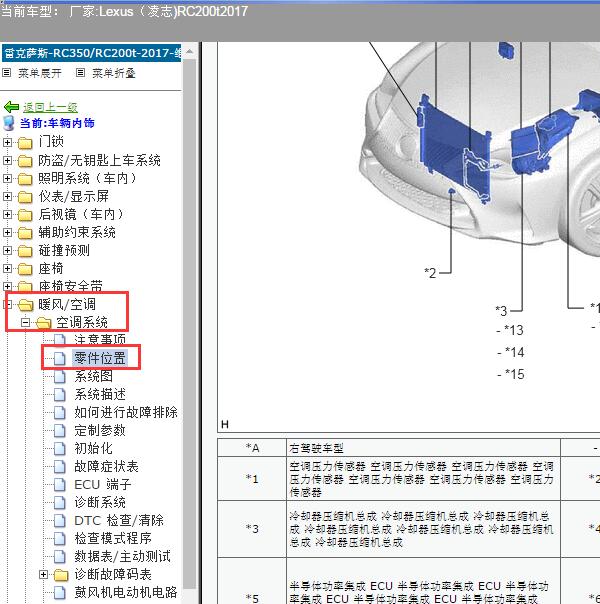
Task: Select the 座椅 folder icon
Action: tap(25, 269)
